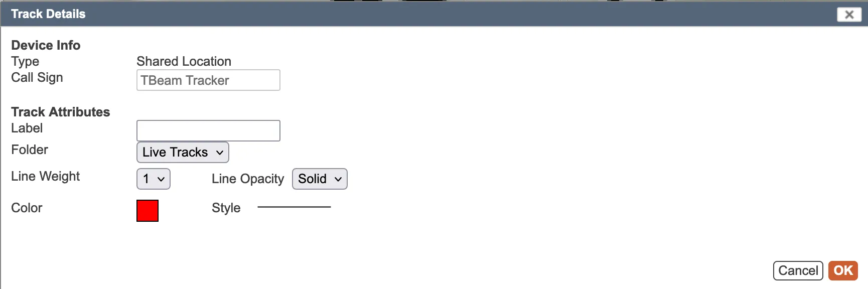
Task: Open the Line Opacity Solid dropdown
Action: pos(320,179)
